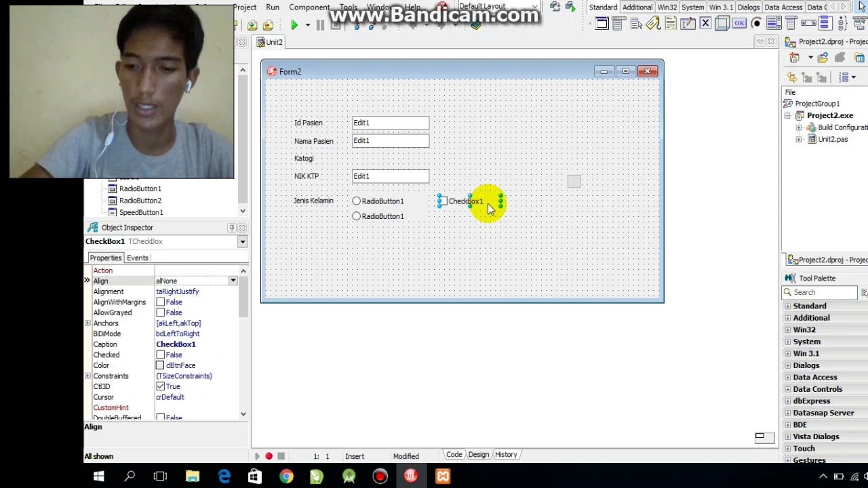This screenshot has width=868, height=488.
Task: Click the Add New Project icon in Project Manager
Action: coord(793,58)
